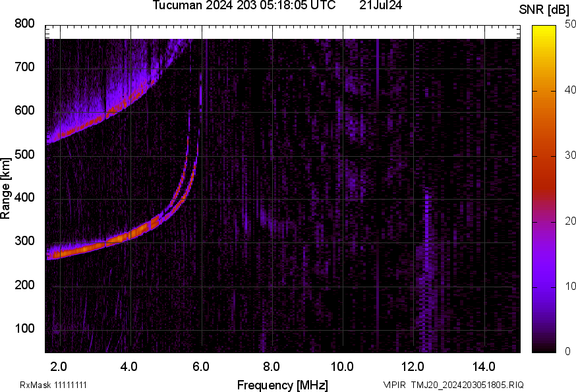Click the 'SNR [dB]' colorbar title
Image resolution: width=576 pixels, height=392 pixels.
pyautogui.click(x=544, y=10)
